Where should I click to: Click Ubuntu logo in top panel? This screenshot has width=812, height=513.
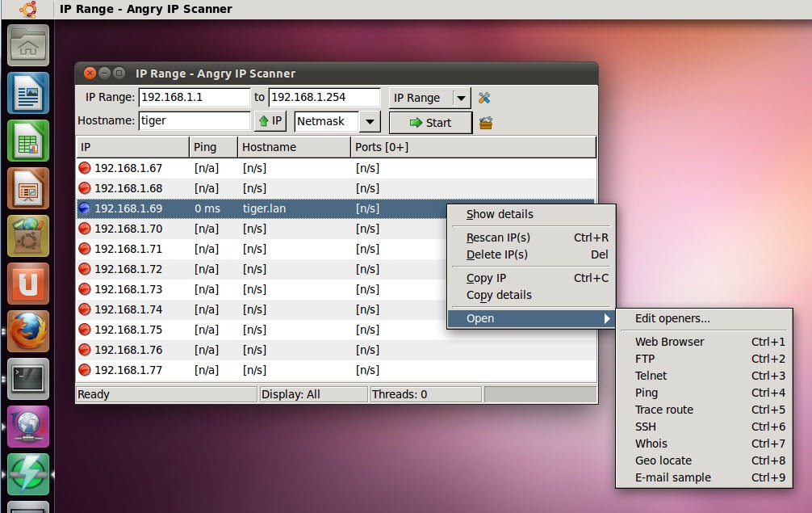[x=28, y=10]
